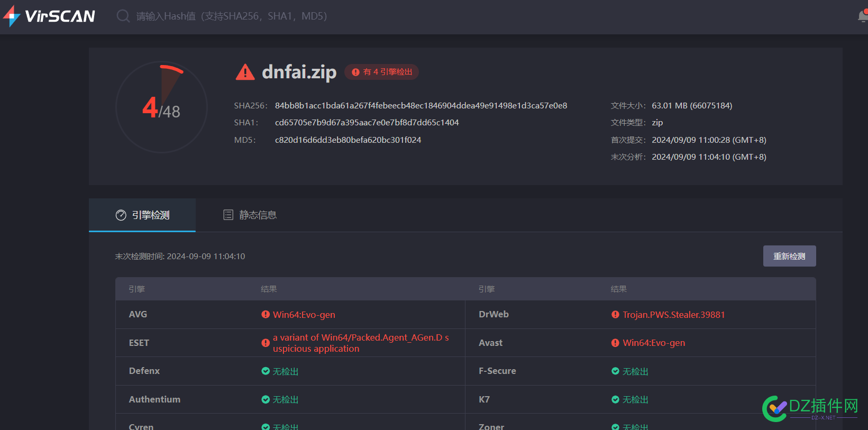Screen dimensions: 868x430
Task: Click the last detection time 2024-09-09 11:04:10
Action: pos(206,257)
